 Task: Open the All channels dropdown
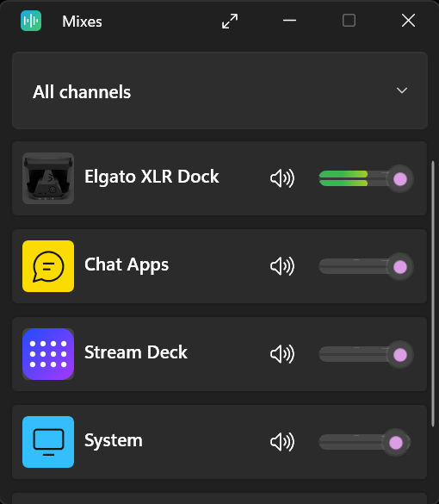coord(219,90)
